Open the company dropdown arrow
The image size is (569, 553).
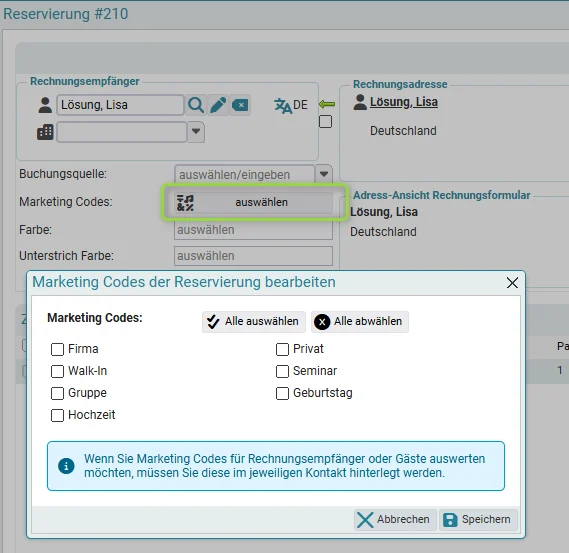click(196, 132)
